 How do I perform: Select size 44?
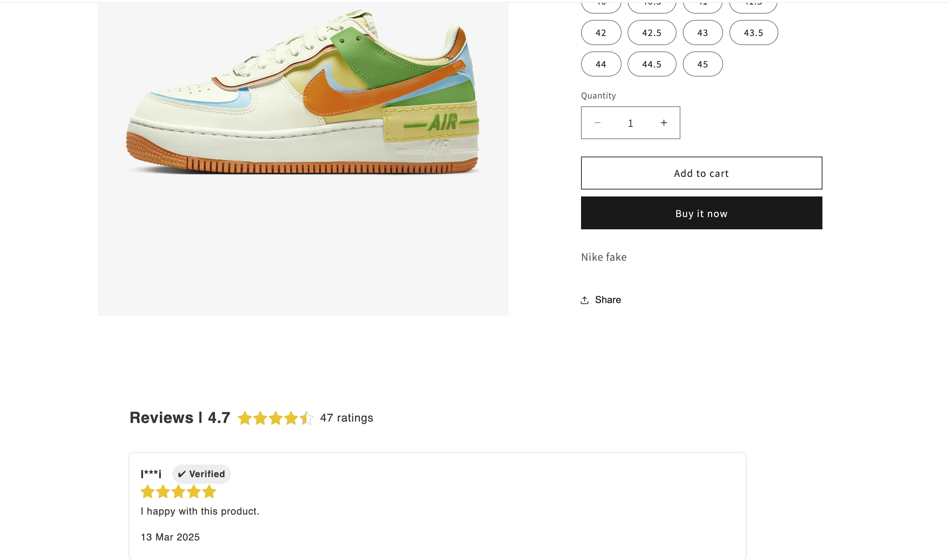coord(601,64)
